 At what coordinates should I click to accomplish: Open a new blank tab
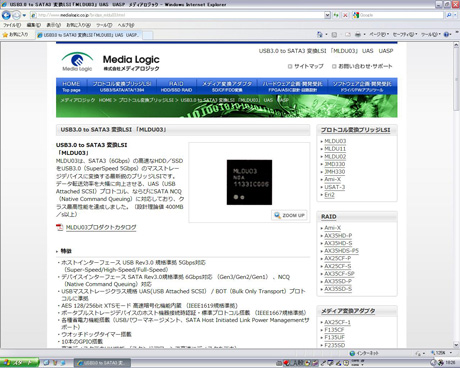coord(148,35)
